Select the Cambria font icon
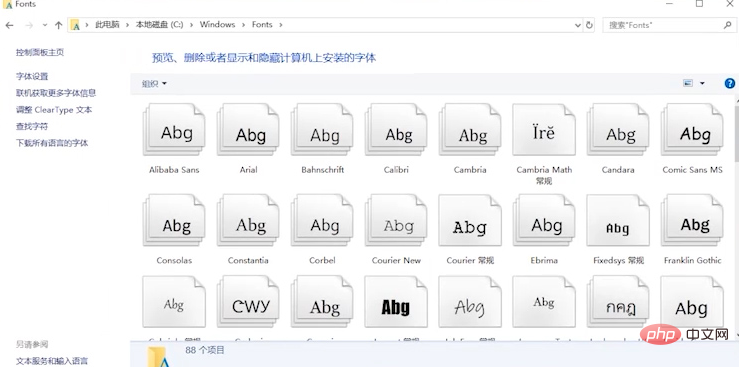This screenshot has height=367, width=739. 470,130
